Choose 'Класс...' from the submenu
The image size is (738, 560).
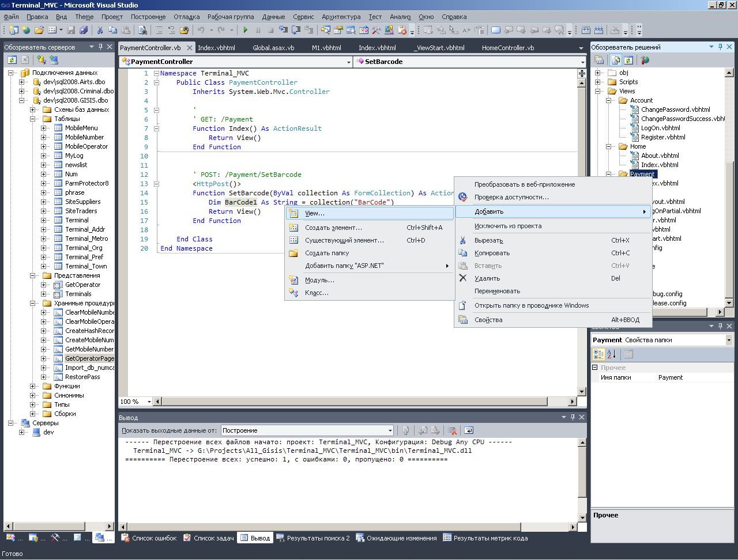tap(317, 293)
